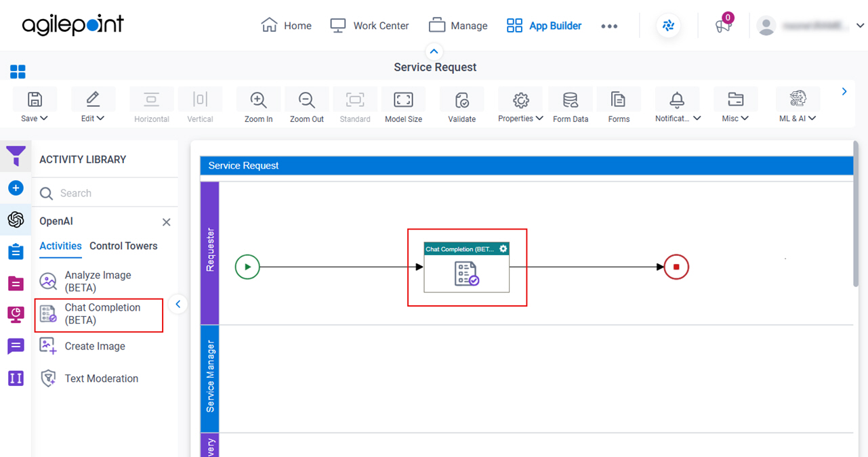Image resolution: width=868 pixels, height=457 pixels.
Task: Go to Home in top navigation
Action: [x=286, y=26]
